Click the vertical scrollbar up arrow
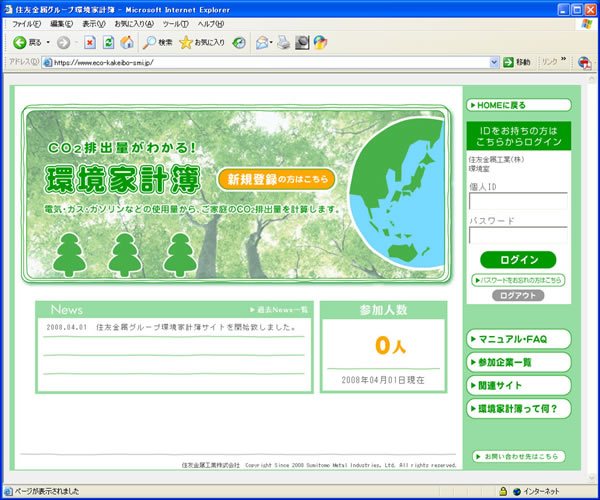Screen dimensions: 600x500 (592, 79)
